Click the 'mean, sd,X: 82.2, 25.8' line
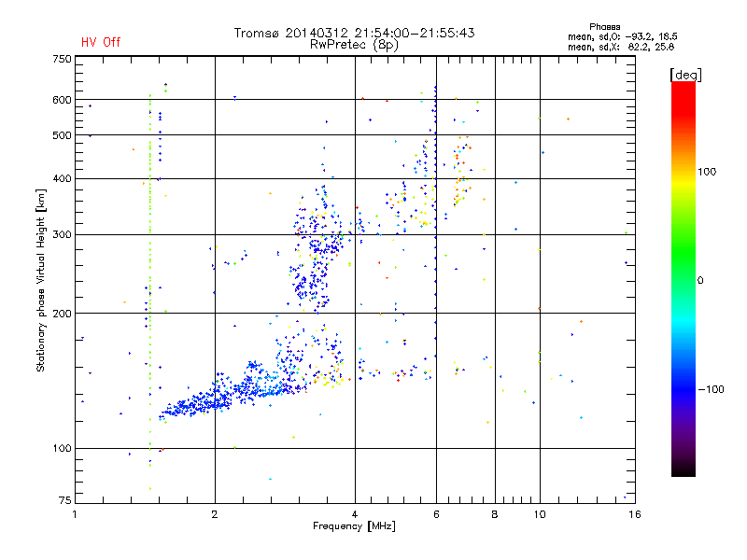Image resolution: width=747 pixels, height=560 pixels. [x=621, y=47]
